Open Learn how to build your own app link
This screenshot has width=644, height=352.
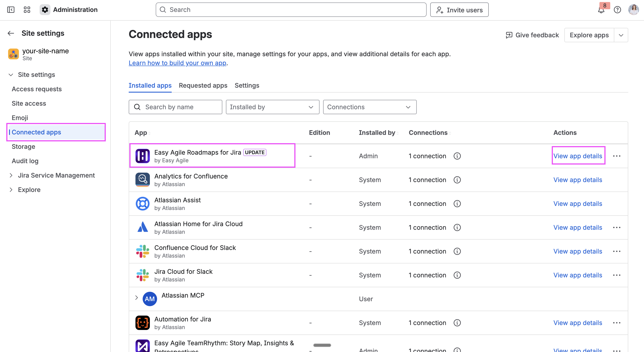pos(177,63)
